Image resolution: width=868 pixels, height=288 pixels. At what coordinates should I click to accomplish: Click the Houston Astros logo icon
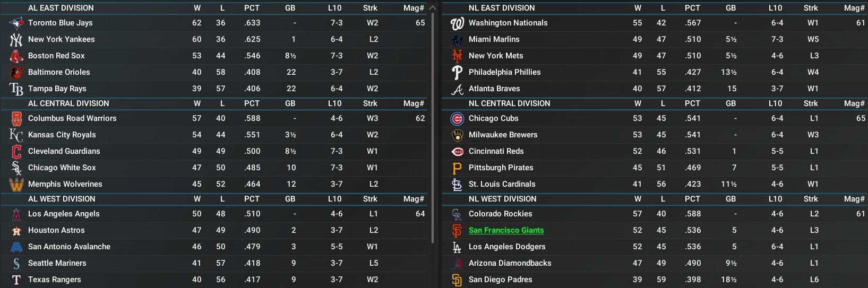(16, 230)
